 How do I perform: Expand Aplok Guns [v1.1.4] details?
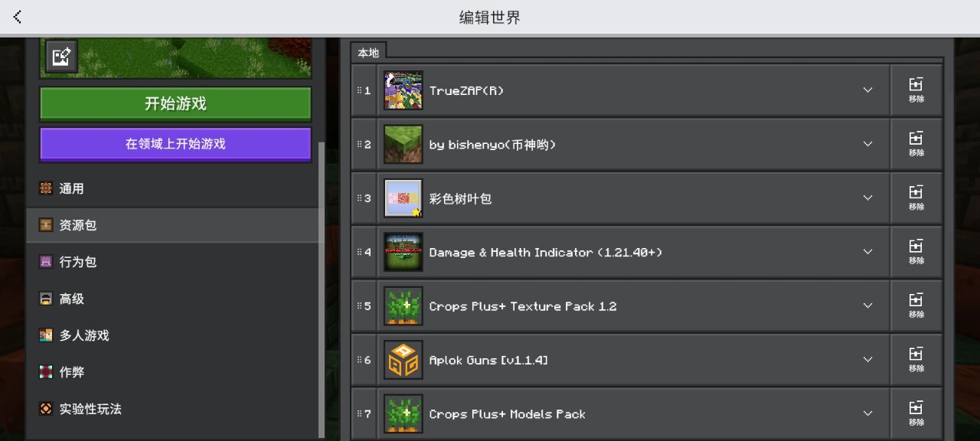click(x=867, y=360)
